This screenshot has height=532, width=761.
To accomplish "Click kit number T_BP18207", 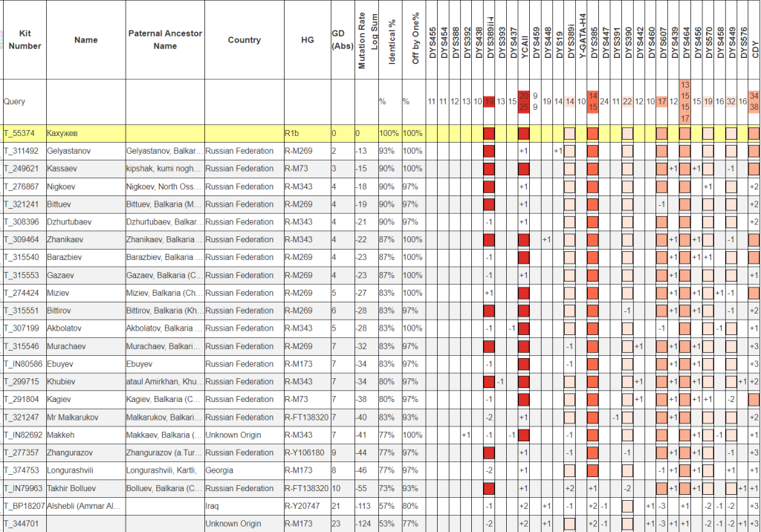I will pyautogui.click(x=24, y=506).
